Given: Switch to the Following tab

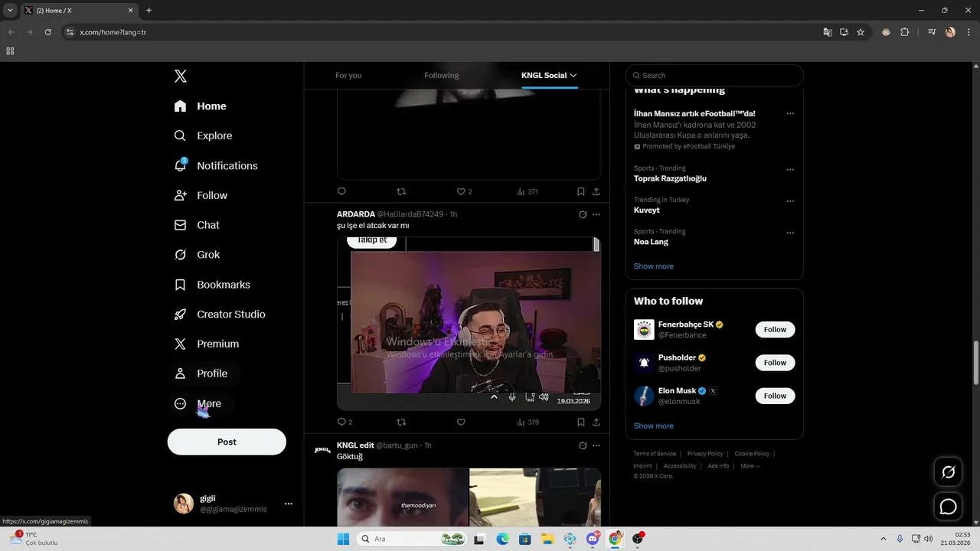Looking at the screenshot, I should [x=442, y=75].
